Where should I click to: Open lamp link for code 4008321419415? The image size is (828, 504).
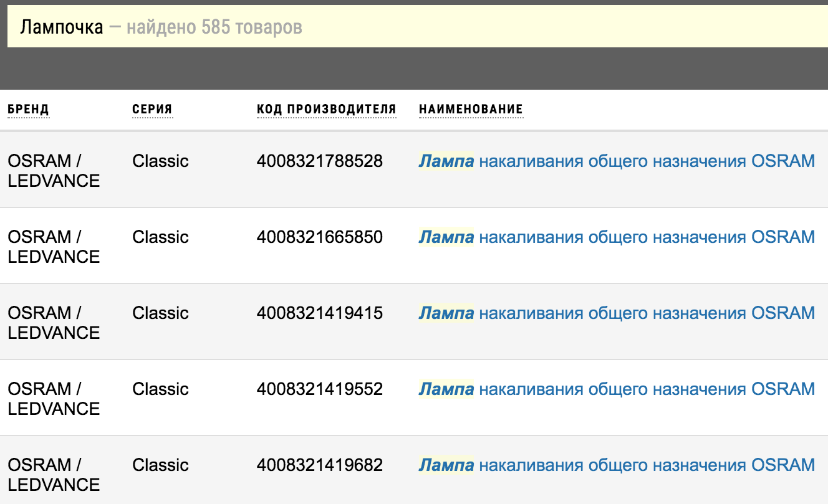coord(617,313)
